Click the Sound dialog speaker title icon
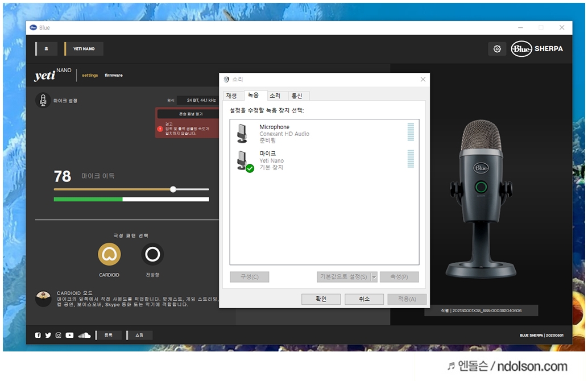This screenshot has width=588, height=381. (226, 80)
